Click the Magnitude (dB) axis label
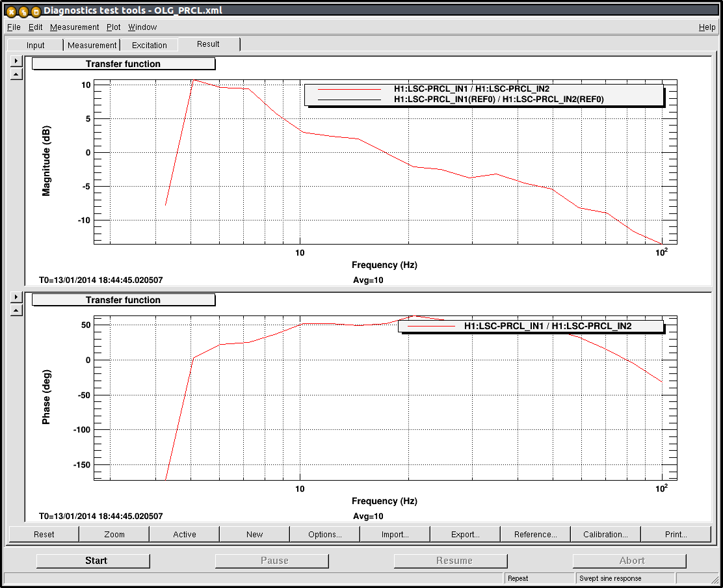723x588 pixels. pyautogui.click(x=46, y=161)
